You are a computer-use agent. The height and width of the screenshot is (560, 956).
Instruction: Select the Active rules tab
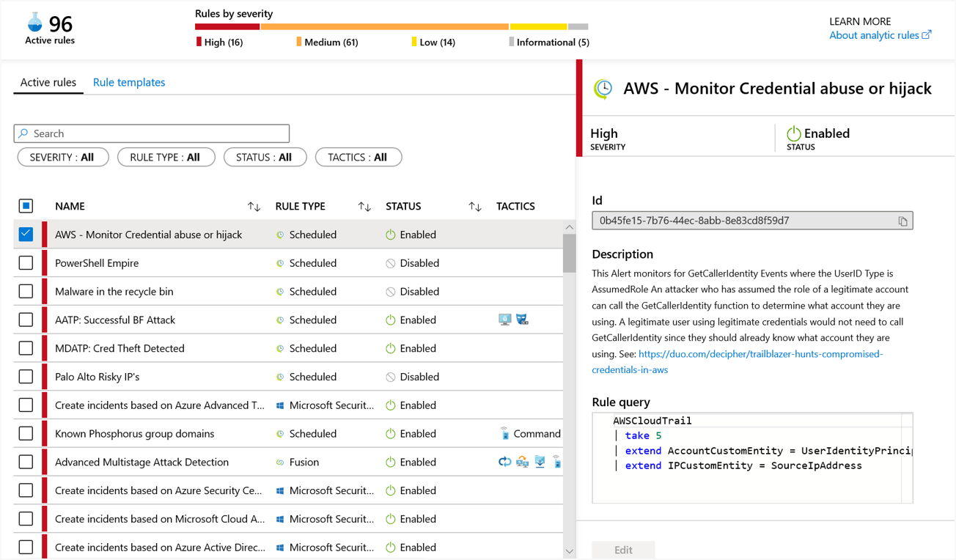48,82
